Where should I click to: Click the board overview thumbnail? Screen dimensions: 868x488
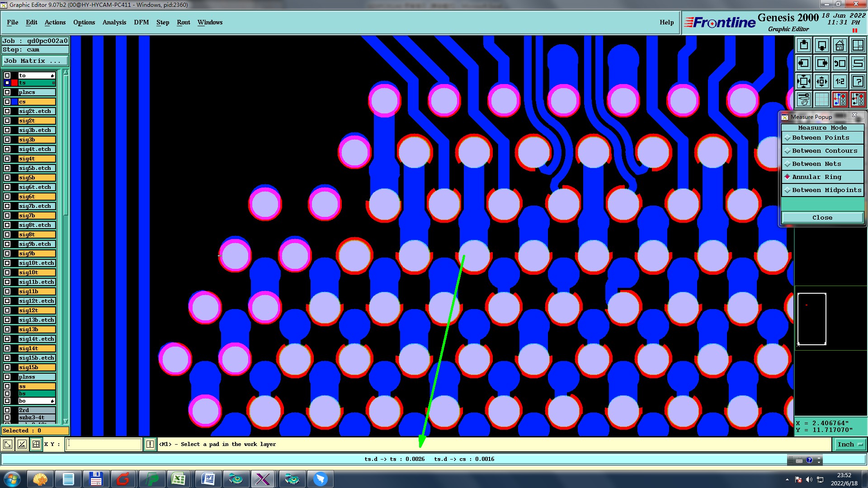812,319
